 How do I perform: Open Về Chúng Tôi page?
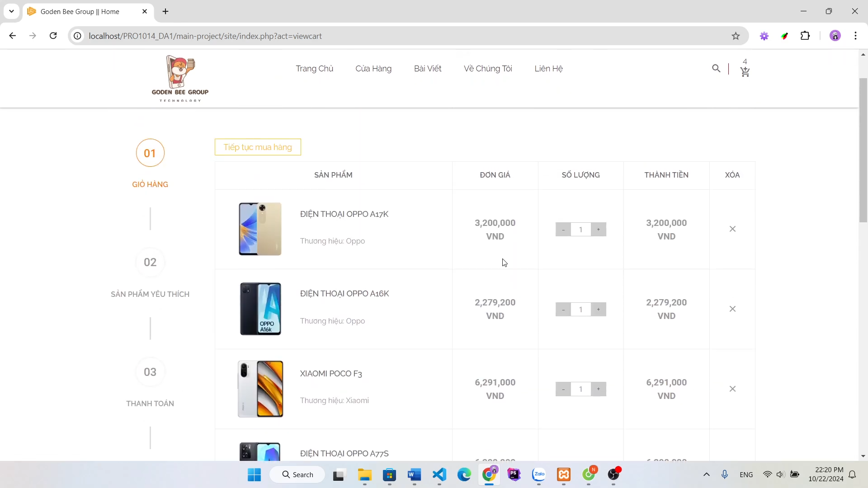488,69
